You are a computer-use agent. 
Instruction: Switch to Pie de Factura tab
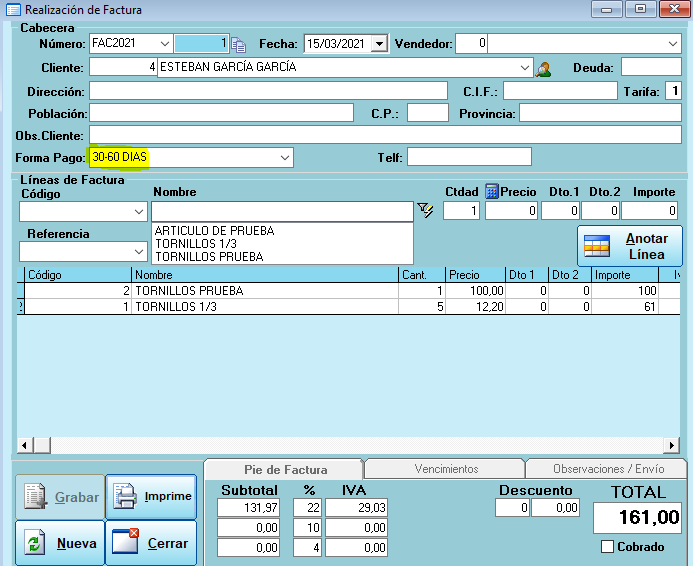286,469
